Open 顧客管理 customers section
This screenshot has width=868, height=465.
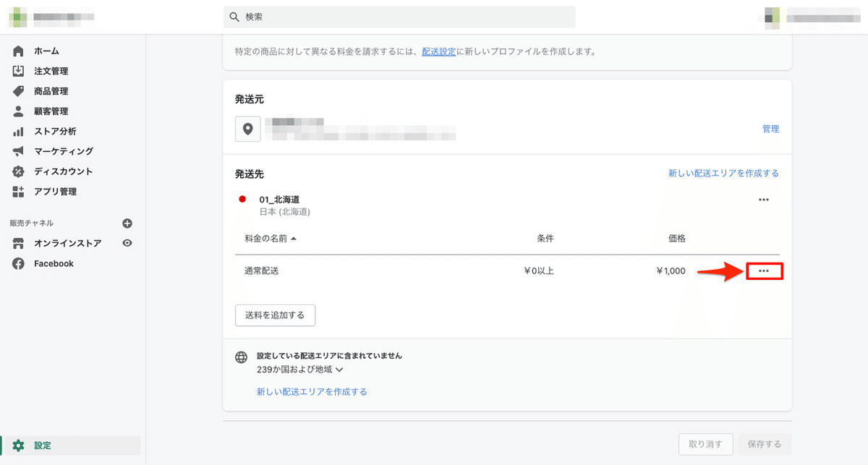pyautogui.click(x=51, y=111)
